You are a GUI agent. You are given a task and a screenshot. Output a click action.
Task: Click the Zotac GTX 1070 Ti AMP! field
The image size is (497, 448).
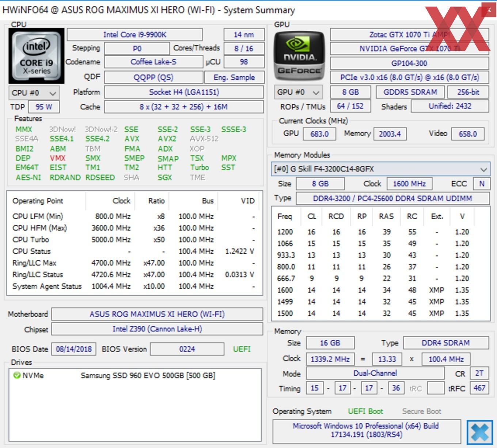click(409, 35)
